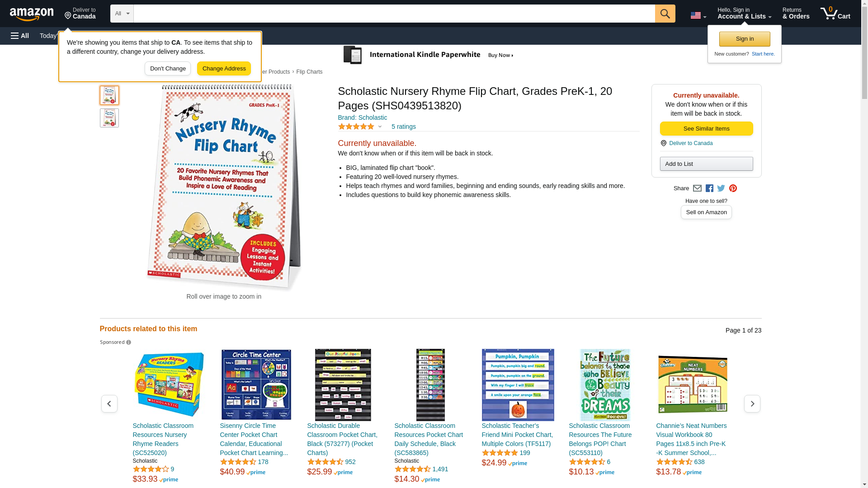This screenshot has width=868, height=488.
Task: Click into the search text field
Action: [394, 14]
